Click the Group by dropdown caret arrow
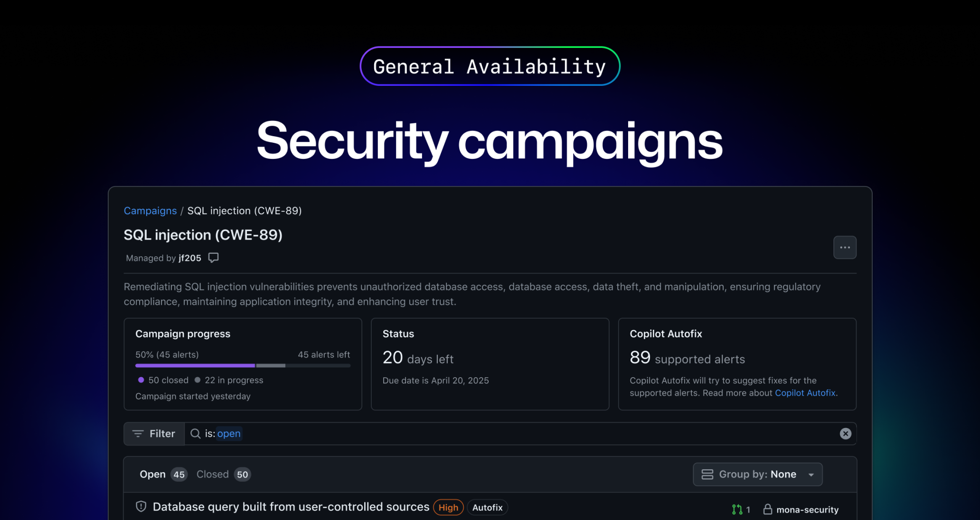980x520 pixels. click(x=811, y=475)
